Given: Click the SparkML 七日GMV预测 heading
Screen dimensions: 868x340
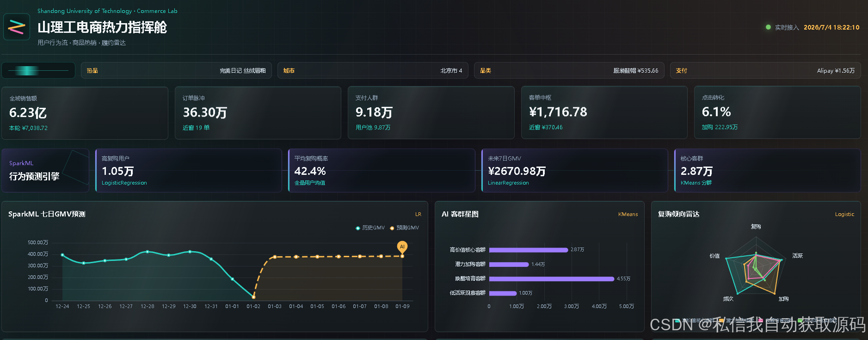Looking at the screenshot, I should pos(47,214).
